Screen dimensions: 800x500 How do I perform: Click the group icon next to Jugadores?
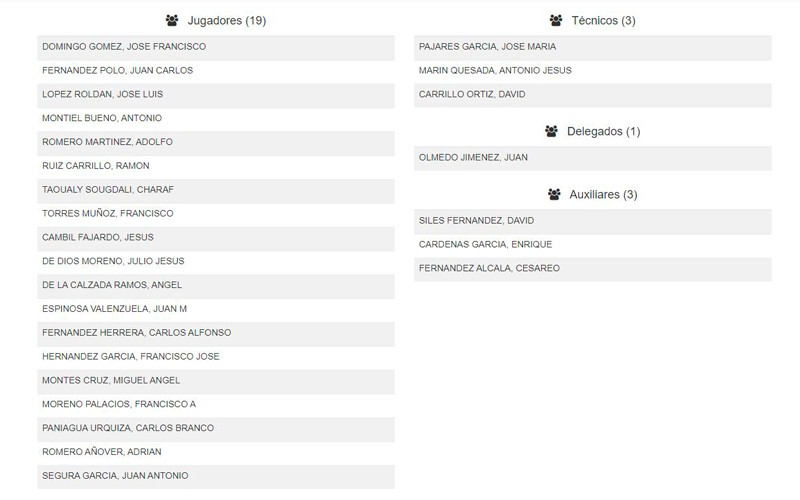click(x=172, y=20)
